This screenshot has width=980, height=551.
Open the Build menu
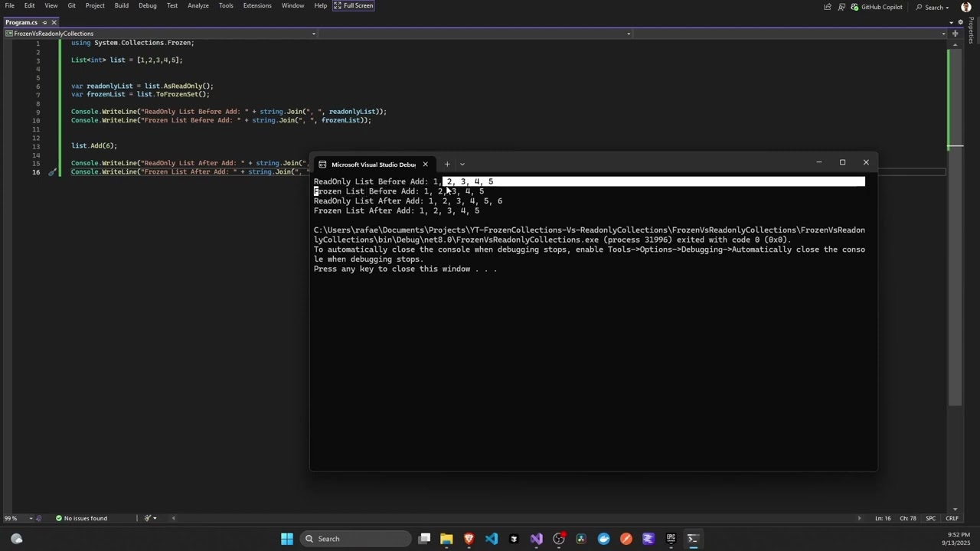pos(122,5)
